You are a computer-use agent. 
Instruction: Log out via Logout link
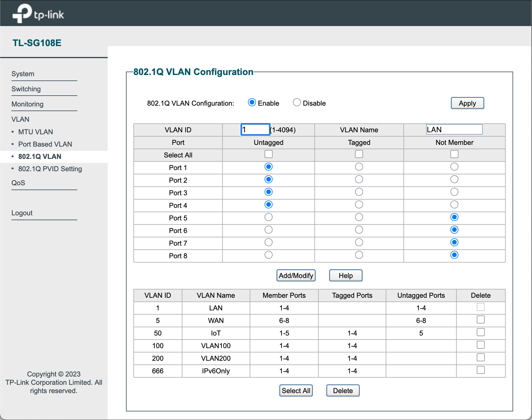pyautogui.click(x=22, y=213)
